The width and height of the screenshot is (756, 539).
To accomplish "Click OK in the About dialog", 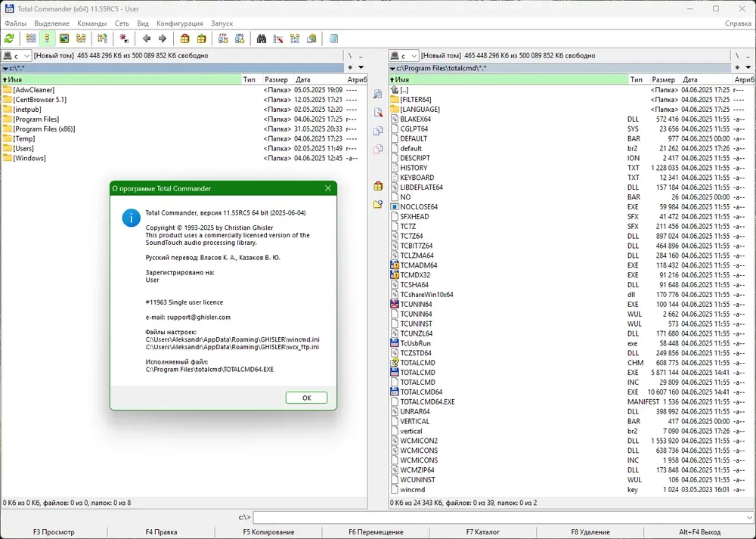I will click(306, 398).
